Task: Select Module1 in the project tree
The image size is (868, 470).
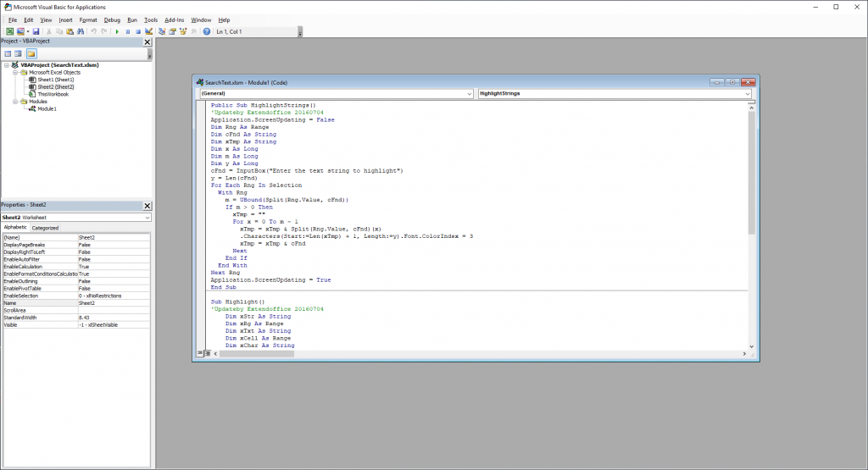Action: coord(46,108)
